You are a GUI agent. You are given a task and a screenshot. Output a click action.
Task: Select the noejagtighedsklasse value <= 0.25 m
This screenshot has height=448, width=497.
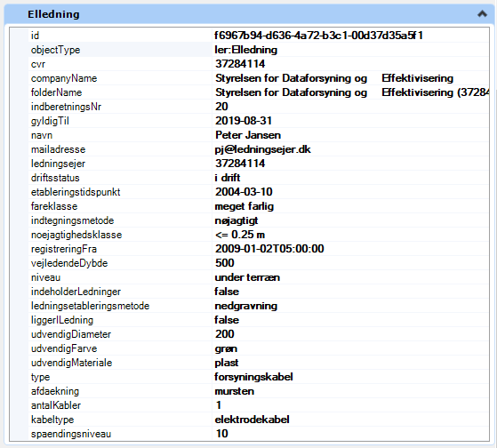(240, 235)
